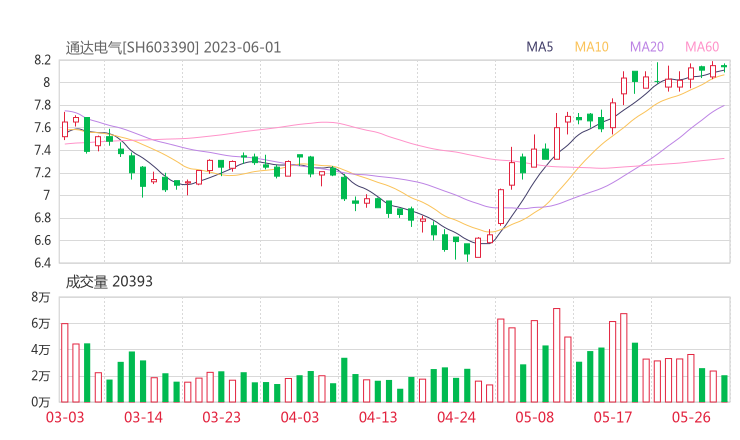Viewport: 740px width, 440px height.
Task: Select the first red volume bar at 03-03
Action: tap(65, 363)
